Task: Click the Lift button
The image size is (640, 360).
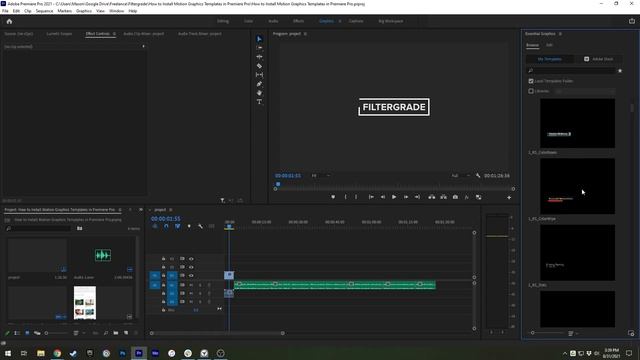Action: coord(431,197)
